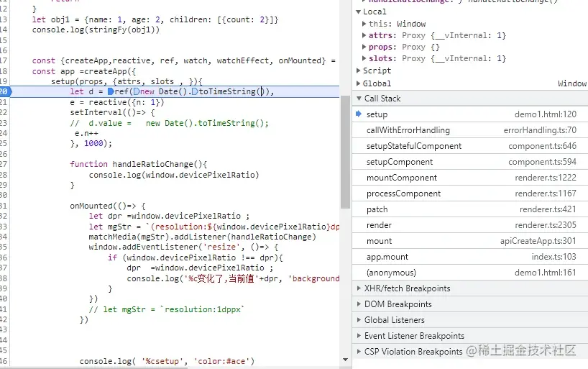Click inline breakpoint marker before toTimeString
Image resolution: width=588 pixels, height=369 pixels.
[x=195, y=91]
